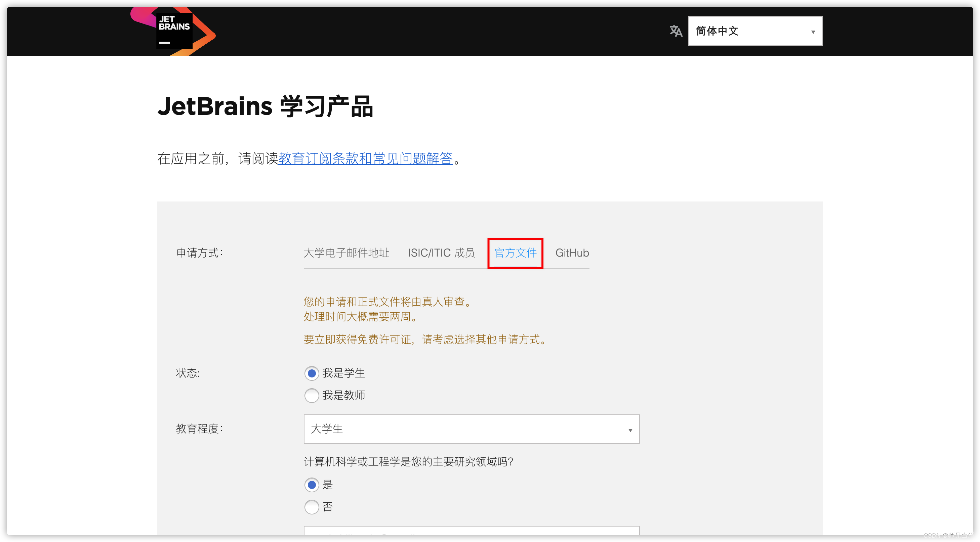Image resolution: width=980 pixels, height=542 pixels.
Task: Click the language translate icon
Action: click(x=676, y=31)
